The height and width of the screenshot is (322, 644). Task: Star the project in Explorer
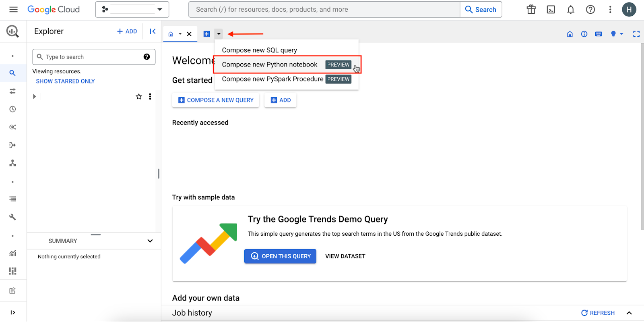pos(139,96)
